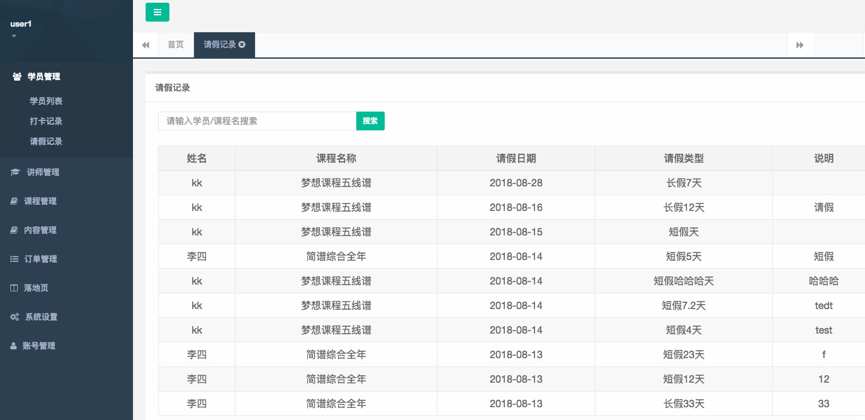Click the tab scroll-left double arrow

pos(146,45)
